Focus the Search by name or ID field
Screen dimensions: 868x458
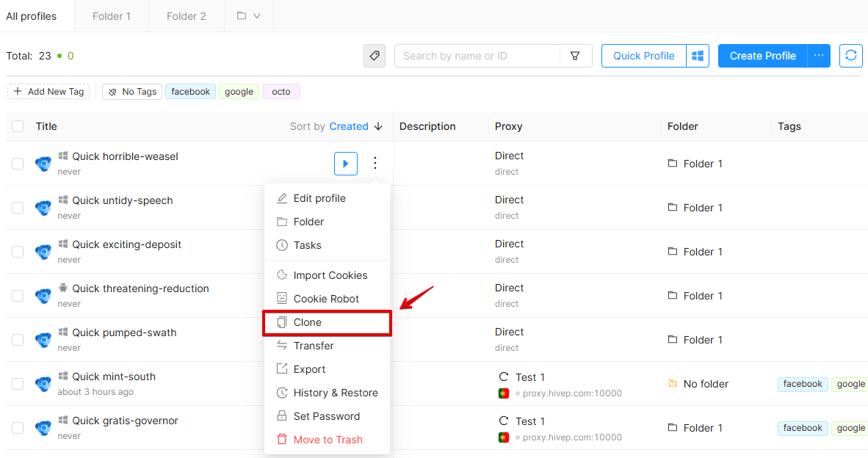point(479,56)
